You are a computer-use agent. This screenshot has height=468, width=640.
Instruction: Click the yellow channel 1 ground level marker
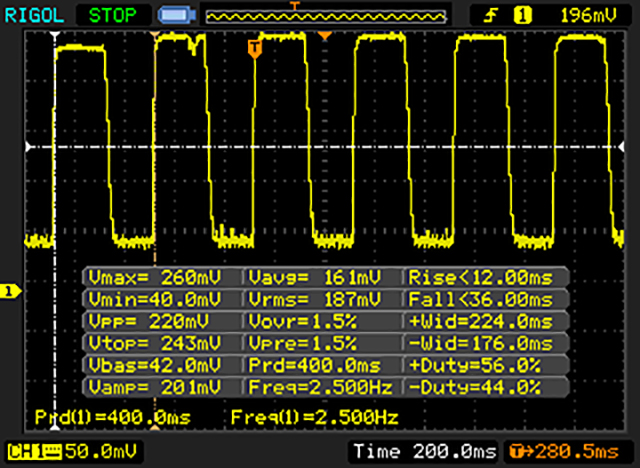pyautogui.click(x=11, y=291)
